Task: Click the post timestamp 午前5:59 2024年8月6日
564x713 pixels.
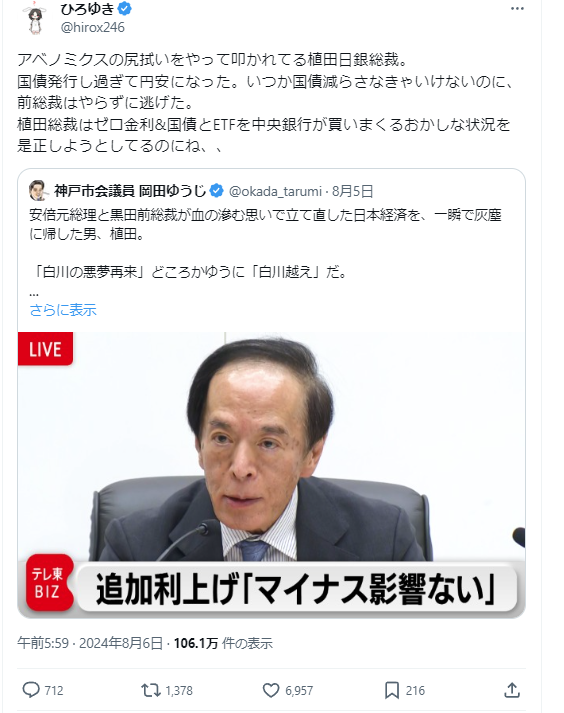Action: pos(90,643)
